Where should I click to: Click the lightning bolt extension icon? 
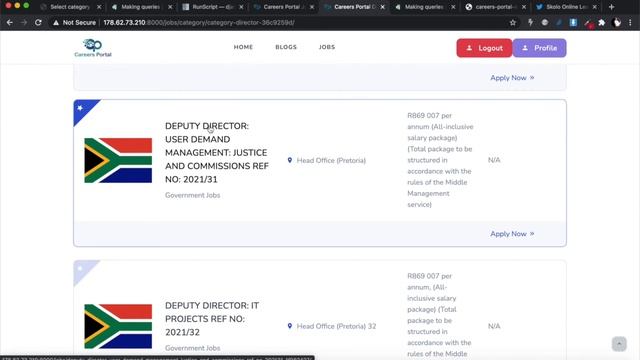530,22
